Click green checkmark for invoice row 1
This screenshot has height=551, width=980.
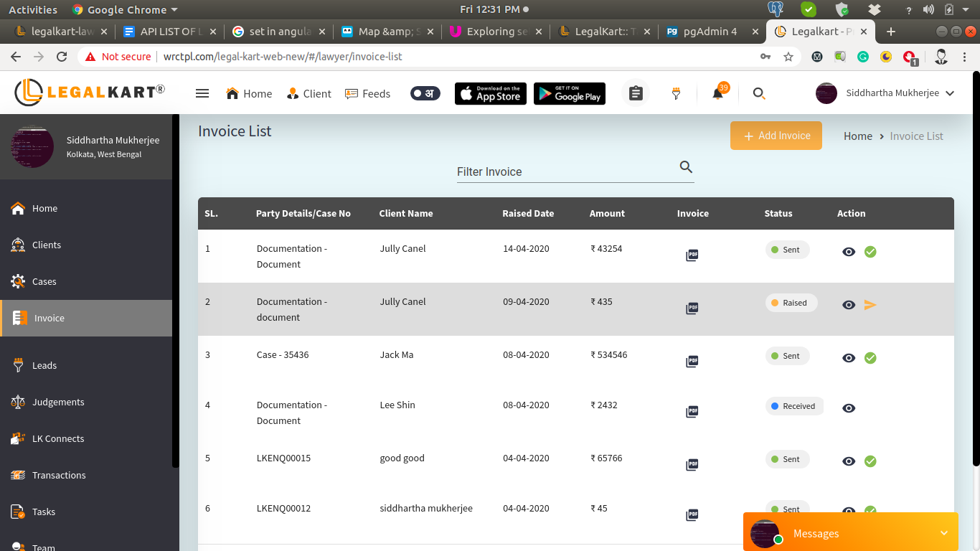(870, 252)
